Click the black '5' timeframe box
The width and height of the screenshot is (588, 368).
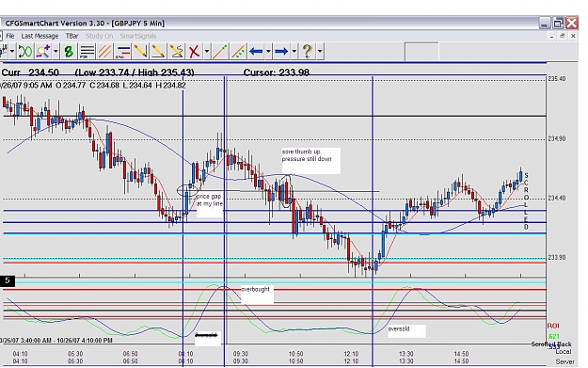click(x=8, y=281)
